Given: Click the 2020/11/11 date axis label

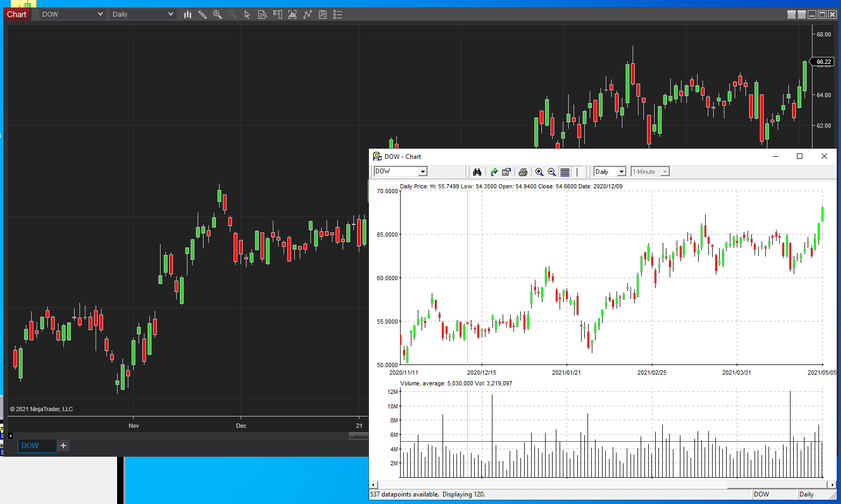Looking at the screenshot, I should (404, 372).
